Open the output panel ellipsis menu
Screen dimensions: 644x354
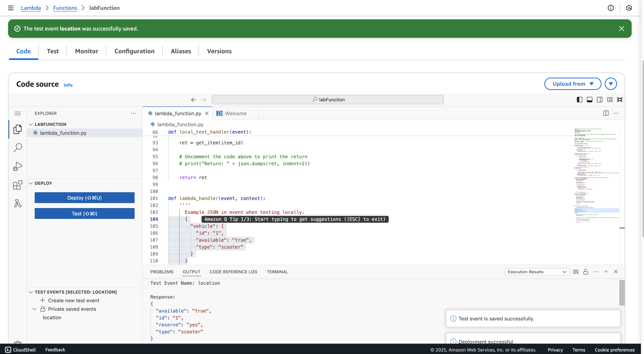(596, 272)
